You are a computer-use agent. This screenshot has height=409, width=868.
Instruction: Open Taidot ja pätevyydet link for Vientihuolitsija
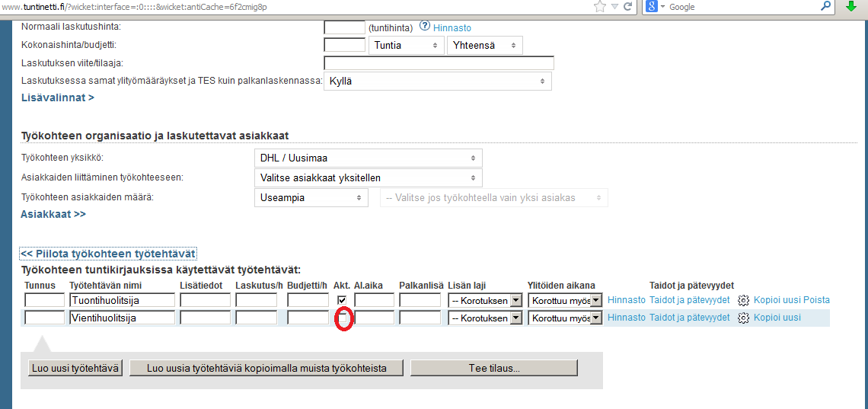click(689, 318)
